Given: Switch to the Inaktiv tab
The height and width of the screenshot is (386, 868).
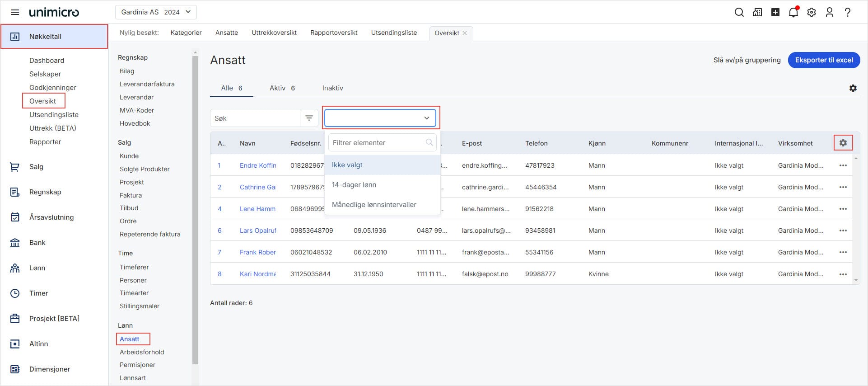Looking at the screenshot, I should (332, 88).
